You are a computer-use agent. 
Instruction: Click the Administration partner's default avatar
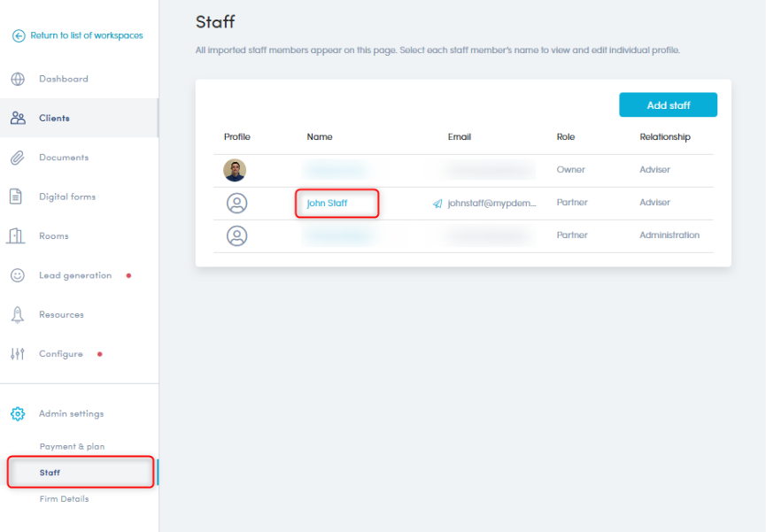point(236,236)
